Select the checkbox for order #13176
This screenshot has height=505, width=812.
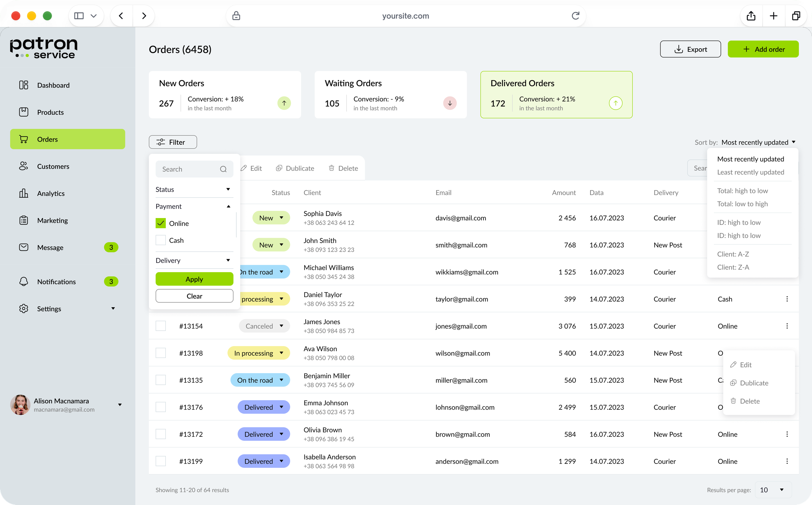tap(161, 407)
